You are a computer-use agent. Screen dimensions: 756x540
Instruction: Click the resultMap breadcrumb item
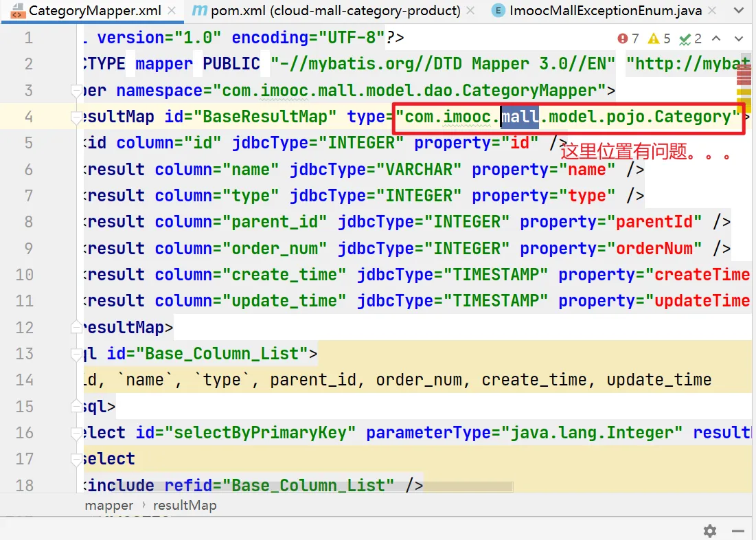coord(185,505)
